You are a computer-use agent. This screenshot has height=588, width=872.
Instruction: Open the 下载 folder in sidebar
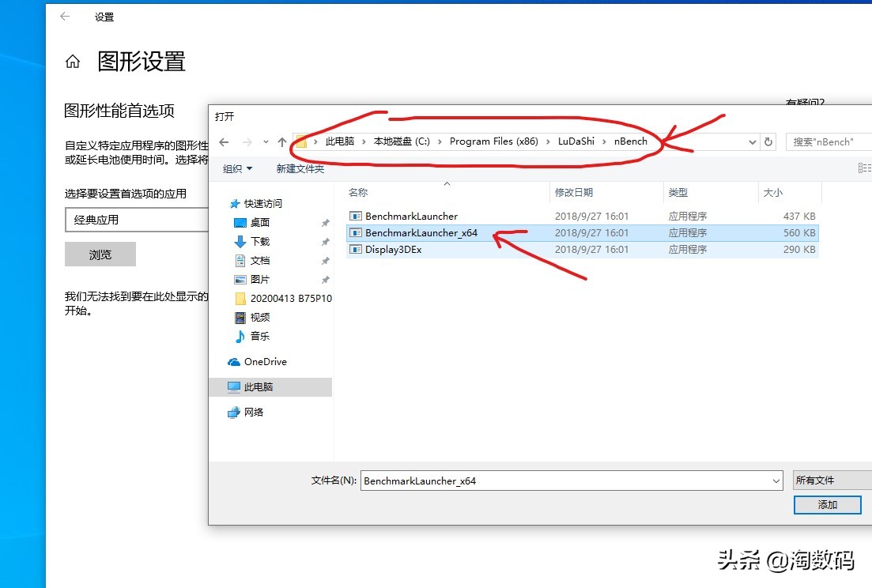click(260, 241)
